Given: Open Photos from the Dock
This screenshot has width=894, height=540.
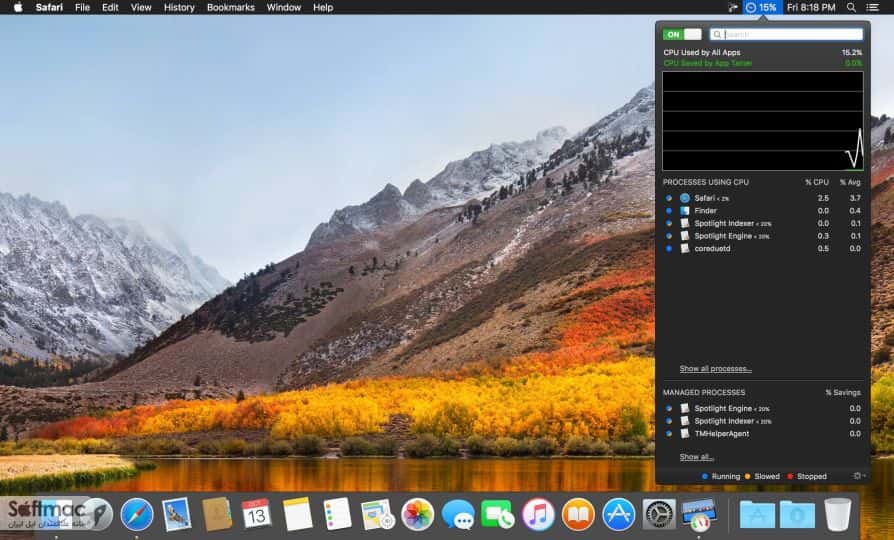Looking at the screenshot, I should (417, 514).
